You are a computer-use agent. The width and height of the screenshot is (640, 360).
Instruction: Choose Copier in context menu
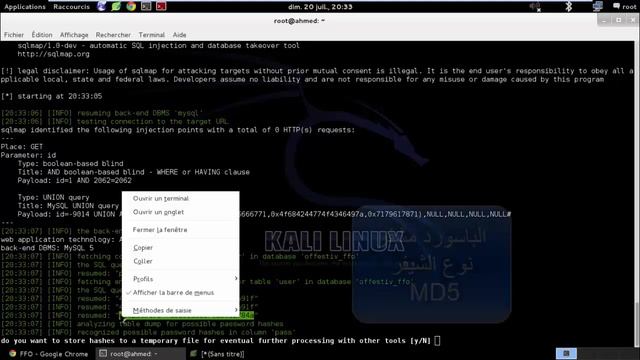click(180, 248)
